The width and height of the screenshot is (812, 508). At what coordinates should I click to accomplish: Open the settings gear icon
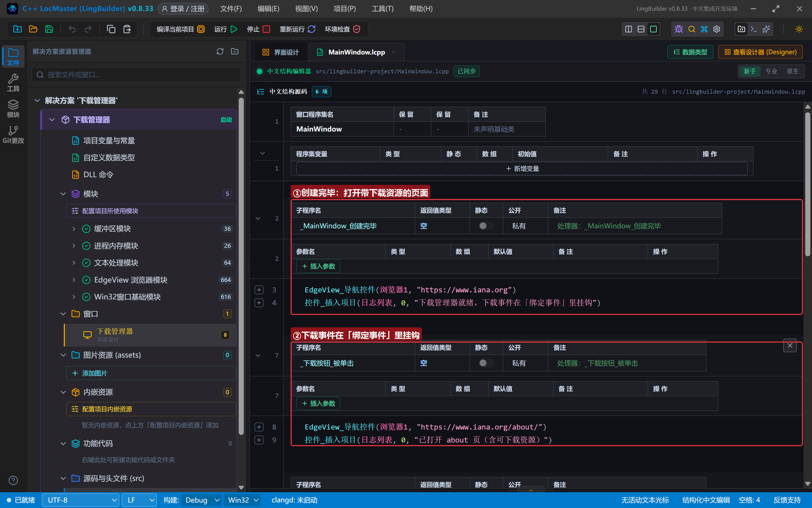(x=717, y=29)
